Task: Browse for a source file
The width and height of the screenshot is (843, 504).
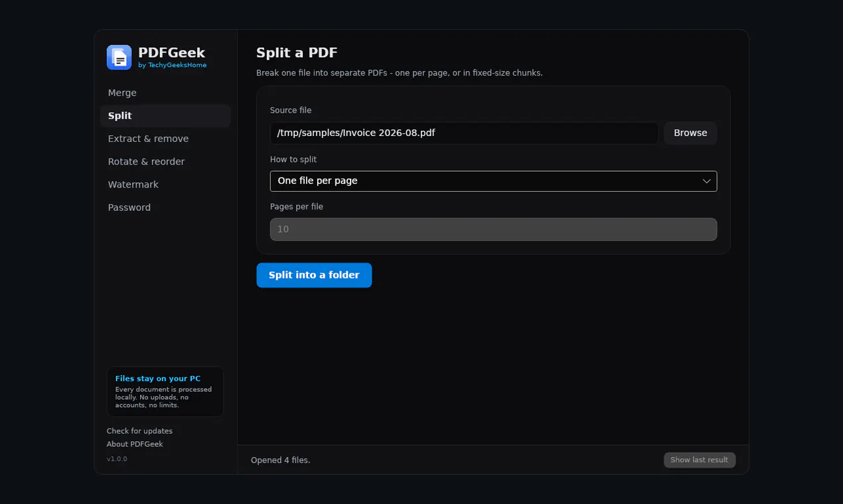Action: pos(690,133)
